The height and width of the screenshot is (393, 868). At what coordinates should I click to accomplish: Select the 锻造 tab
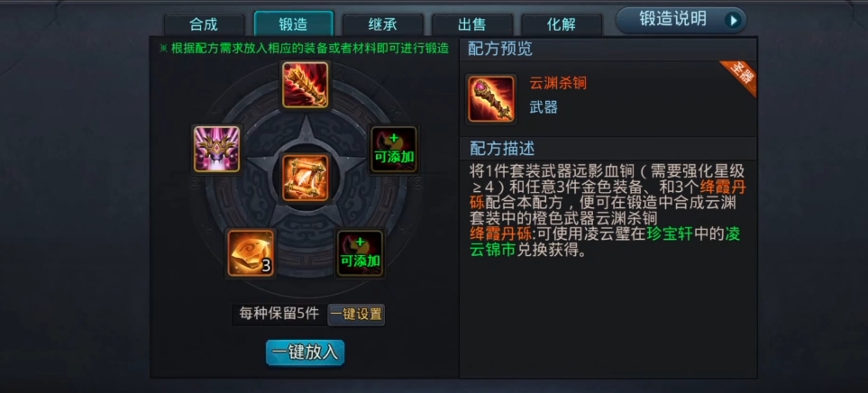[x=294, y=23]
